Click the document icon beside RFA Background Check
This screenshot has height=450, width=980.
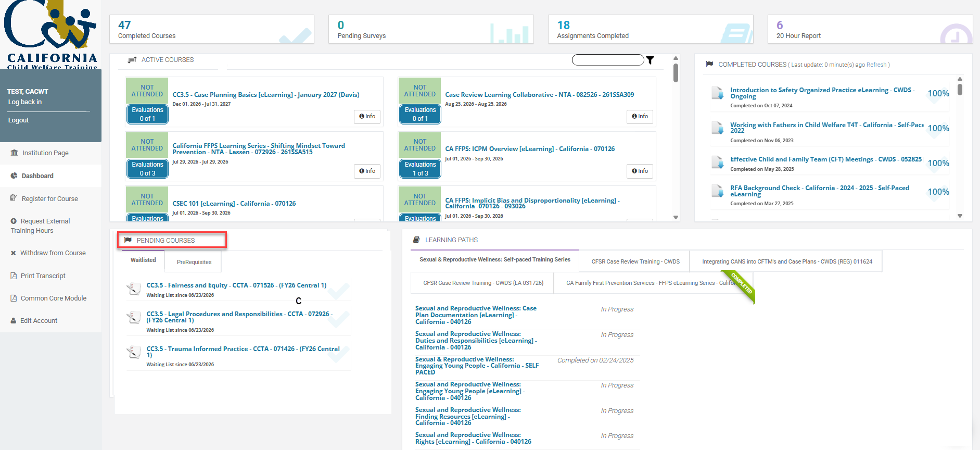click(718, 191)
